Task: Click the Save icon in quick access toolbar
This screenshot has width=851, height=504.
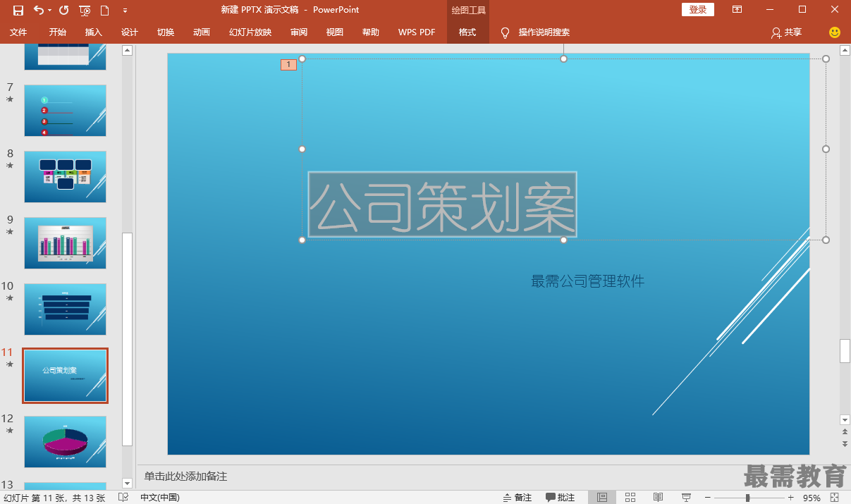Action: [x=18, y=10]
